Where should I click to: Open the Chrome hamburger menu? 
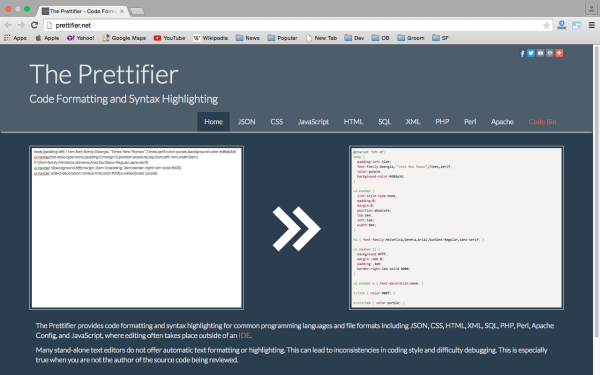[x=592, y=25]
